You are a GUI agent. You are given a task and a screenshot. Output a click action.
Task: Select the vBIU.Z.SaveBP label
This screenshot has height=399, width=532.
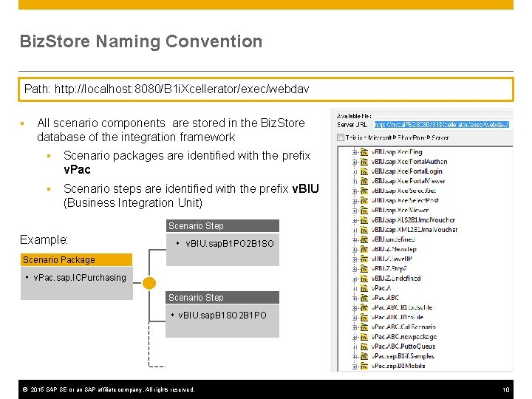392,259
